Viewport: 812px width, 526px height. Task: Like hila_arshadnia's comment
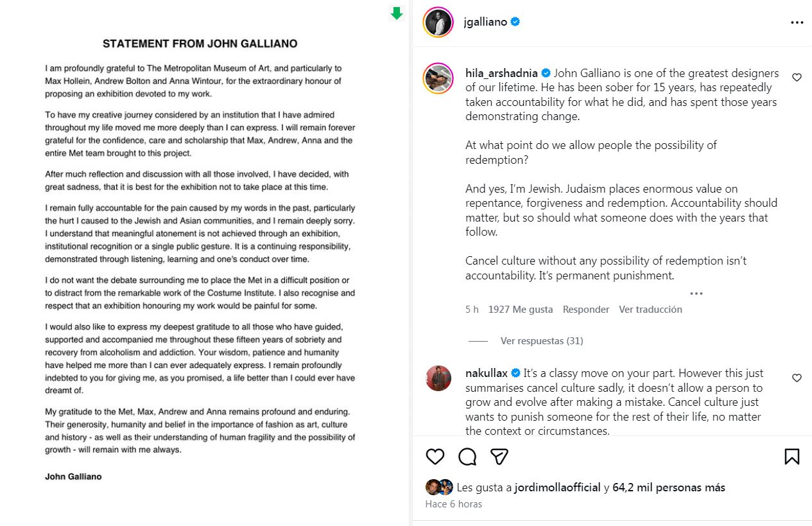tap(797, 78)
